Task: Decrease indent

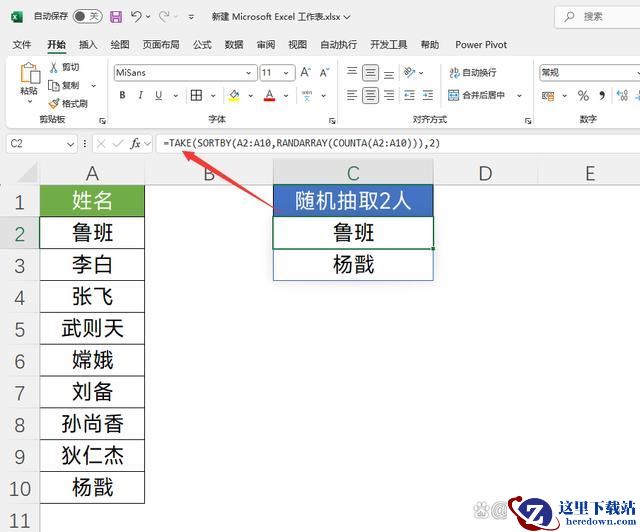Action: coord(409,96)
